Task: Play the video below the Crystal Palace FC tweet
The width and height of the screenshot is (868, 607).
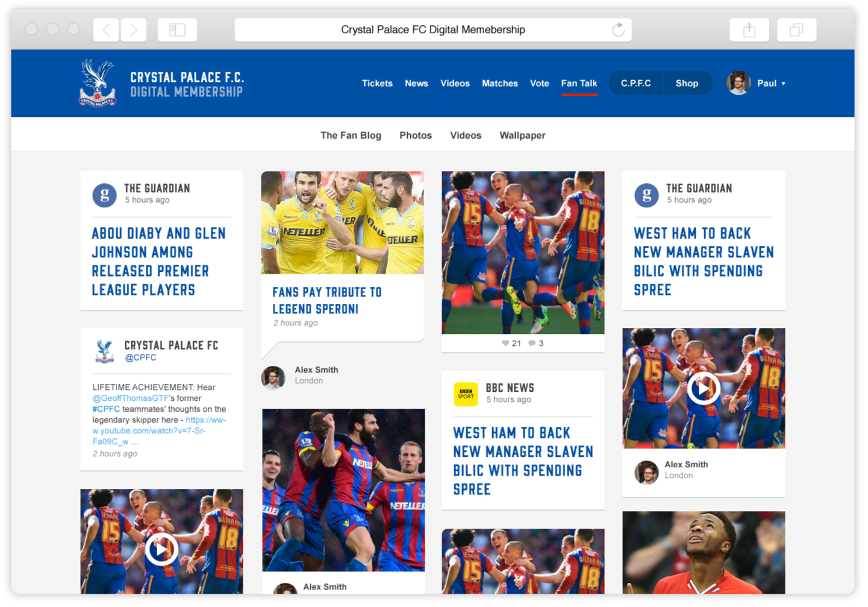Action: click(x=161, y=549)
